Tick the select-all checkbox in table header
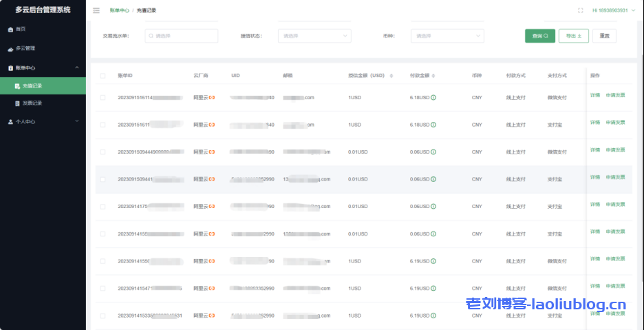 coord(103,76)
